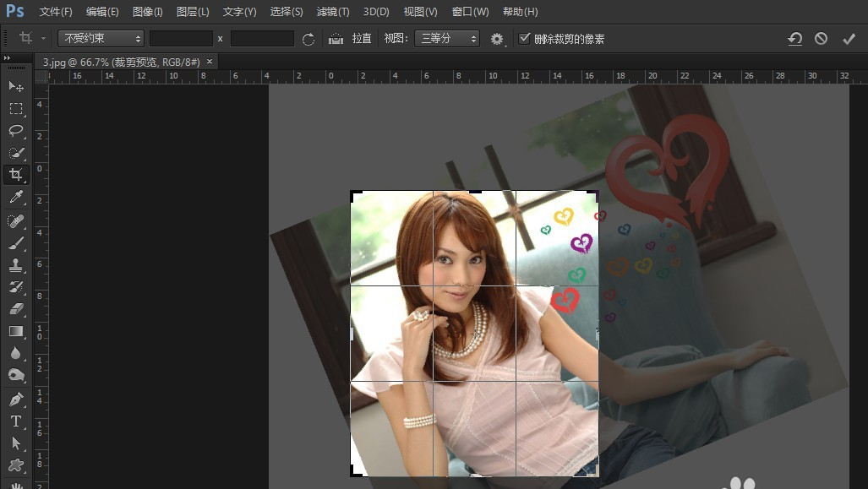Click the Straighten level icon

click(336, 39)
